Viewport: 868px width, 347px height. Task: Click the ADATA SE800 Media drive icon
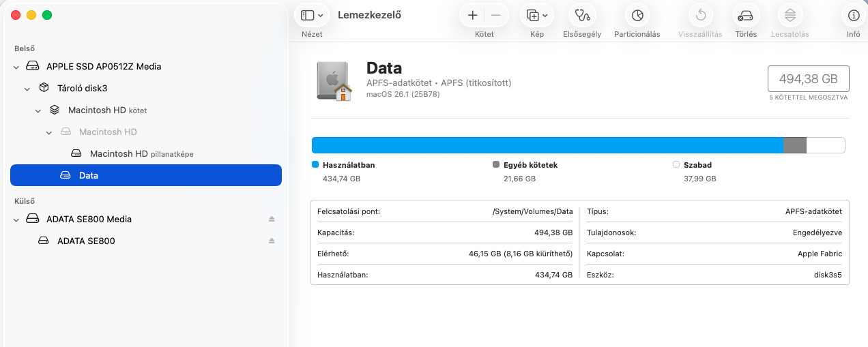point(33,219)
